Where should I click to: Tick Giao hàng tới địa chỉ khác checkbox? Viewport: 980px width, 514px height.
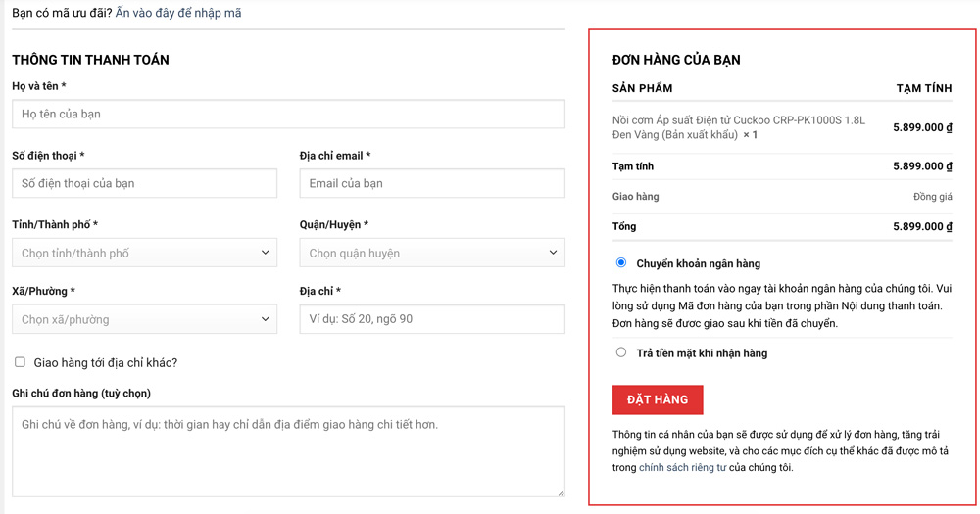tap(20, 362)
